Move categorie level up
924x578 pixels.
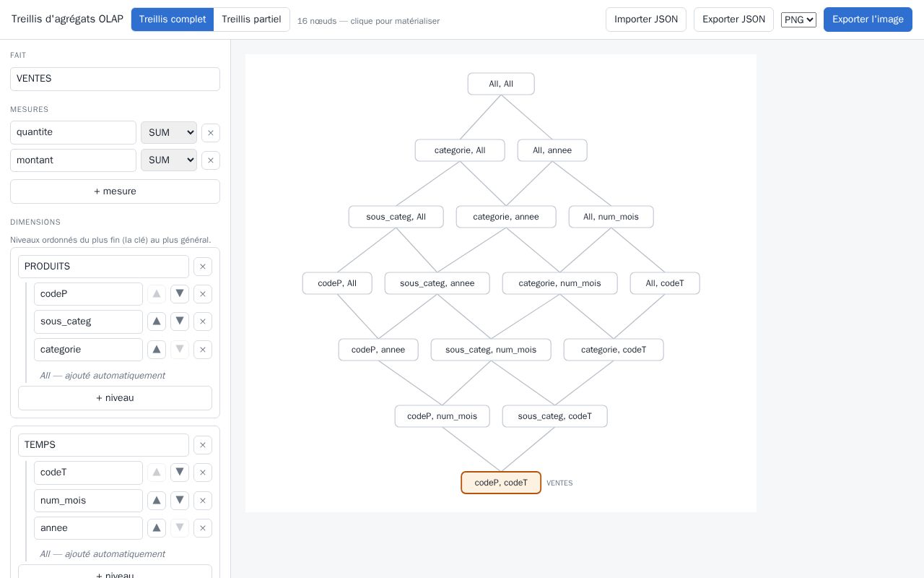pyautogui.click(x=157, y=350)
